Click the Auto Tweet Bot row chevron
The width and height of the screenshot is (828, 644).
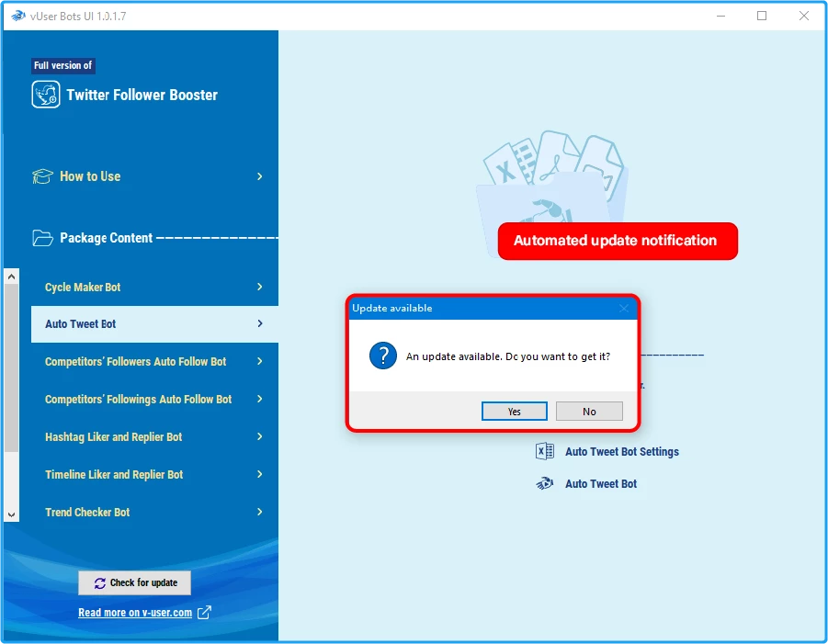(x=259, y=323)
